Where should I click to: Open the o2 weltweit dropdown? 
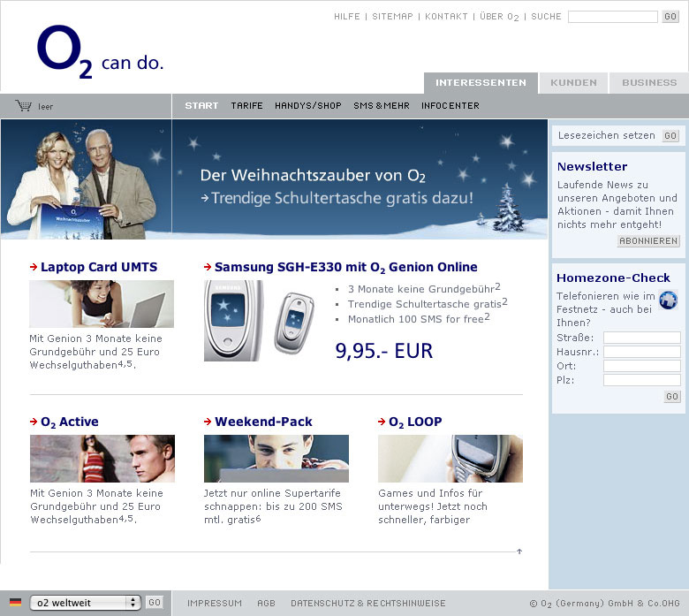pyautogui.click(x=86, y=603)
